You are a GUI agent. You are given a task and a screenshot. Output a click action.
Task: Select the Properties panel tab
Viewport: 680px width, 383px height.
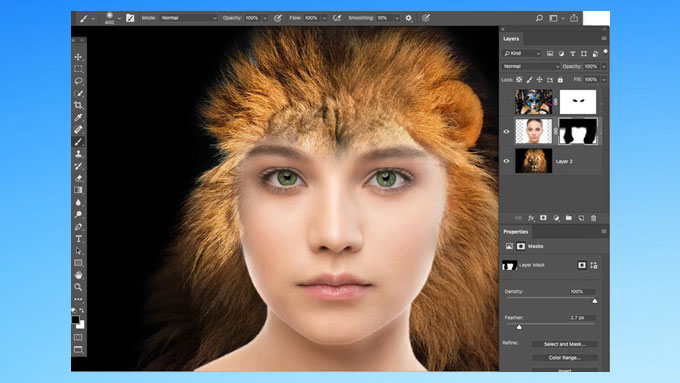coord(516,232)
